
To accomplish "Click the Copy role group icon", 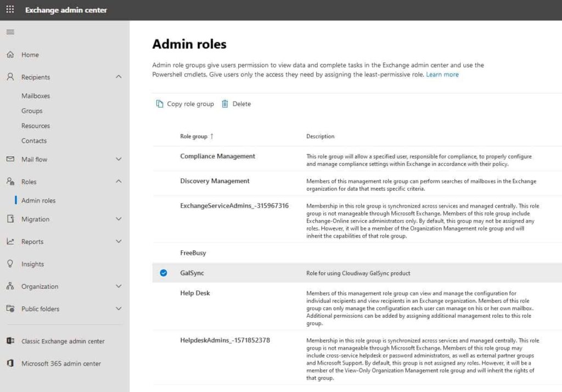I will click(160, 104).
